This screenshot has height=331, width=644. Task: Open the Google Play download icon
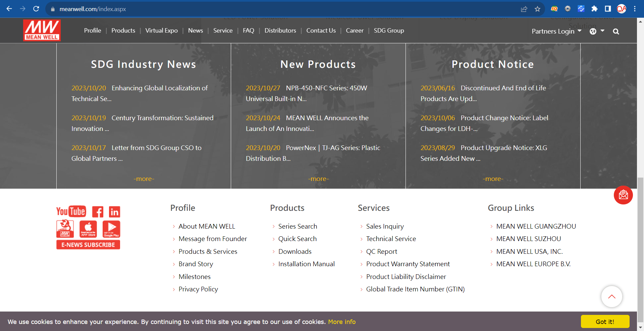[111, 229]
